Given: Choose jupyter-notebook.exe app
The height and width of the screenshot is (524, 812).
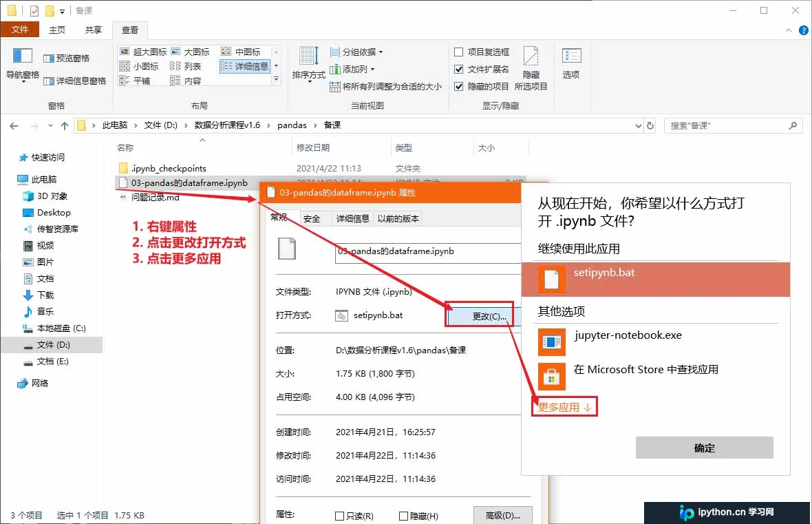Looking at the screenshot, I should [x=655, y=342].
